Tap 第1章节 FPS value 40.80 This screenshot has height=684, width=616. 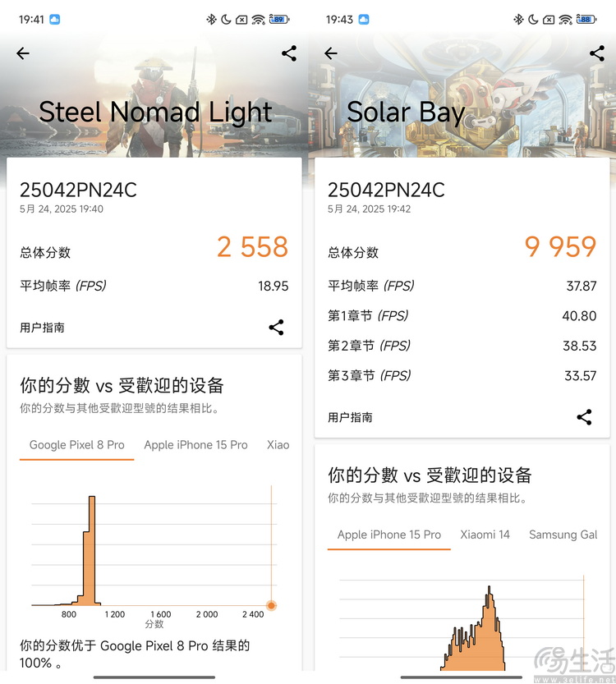click(x=579, y=316)
